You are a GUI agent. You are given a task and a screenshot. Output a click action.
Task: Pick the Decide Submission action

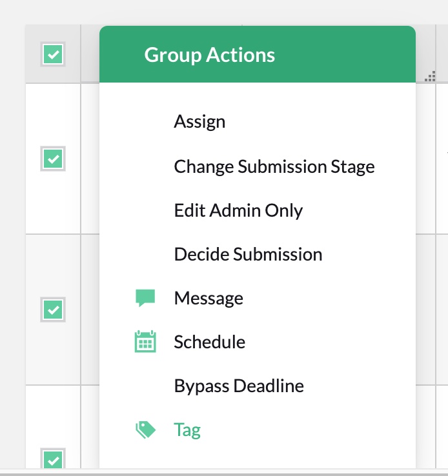248,254
